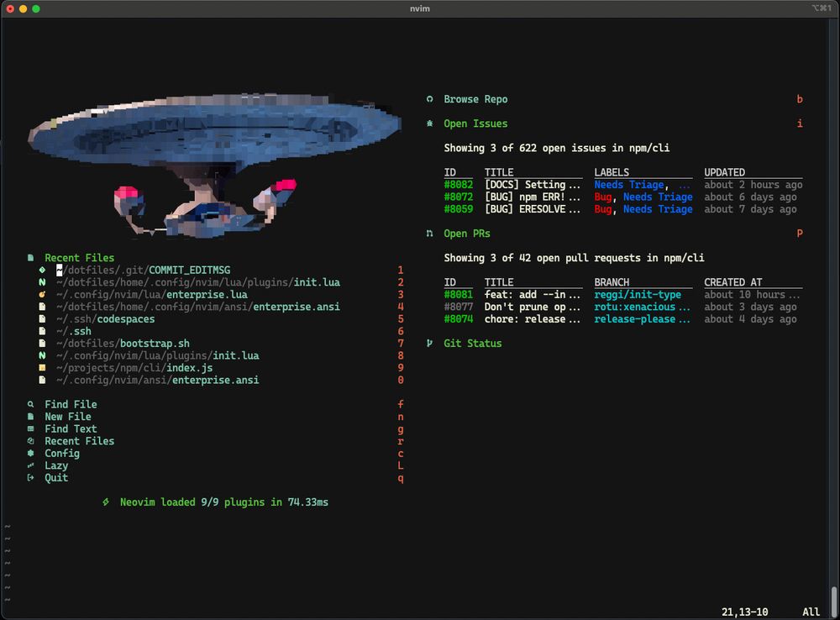Image resolution: width=840 pixels, height=620 pixels.
Task: Click the Lua icon beside plugins/init.lua in dotfiles
Action: click(42, 282)
